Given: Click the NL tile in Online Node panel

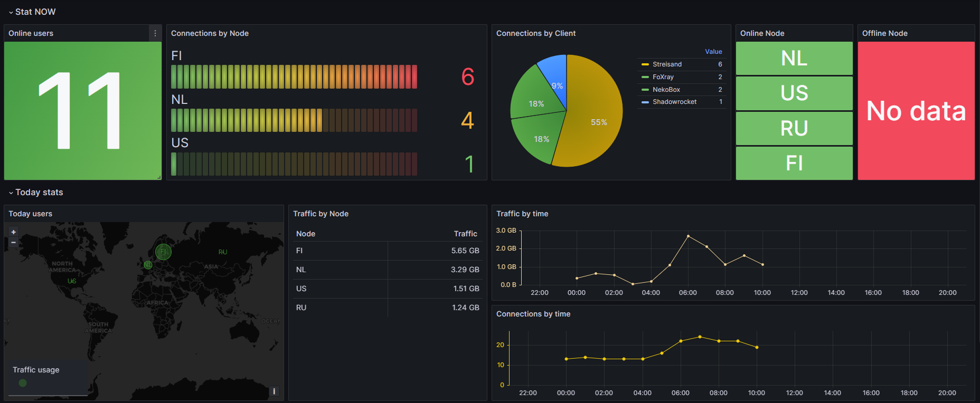Looking at the screenshot, I should coord(794,58).
